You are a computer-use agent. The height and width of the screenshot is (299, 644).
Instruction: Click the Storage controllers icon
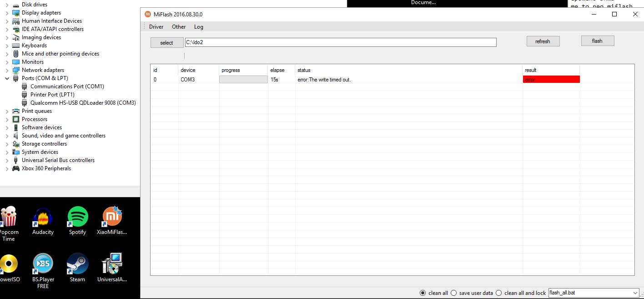pos(16,144)
